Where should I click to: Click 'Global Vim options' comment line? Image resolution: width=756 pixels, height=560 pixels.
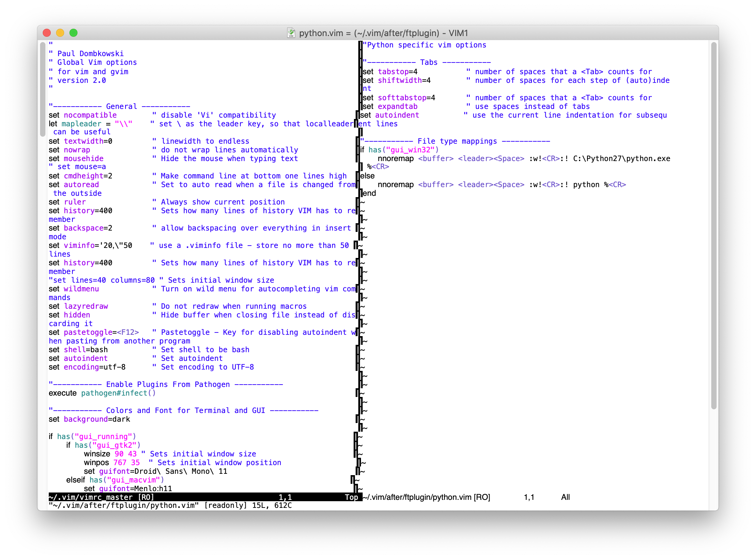93,62
